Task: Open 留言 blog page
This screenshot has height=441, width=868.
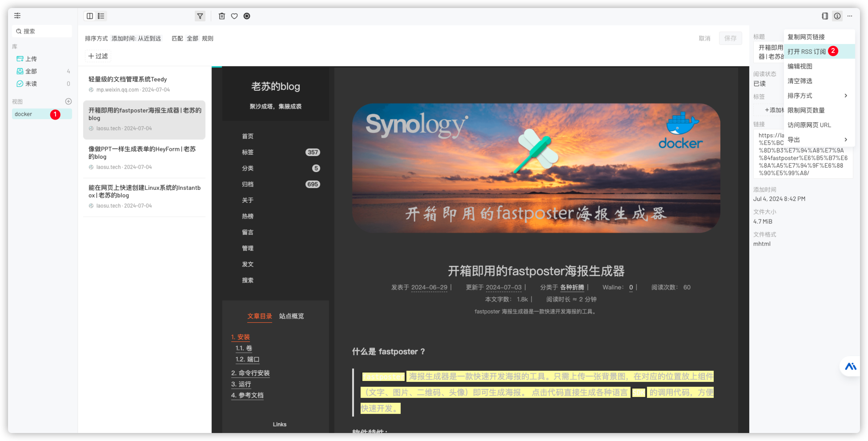Action: [248, 232]
